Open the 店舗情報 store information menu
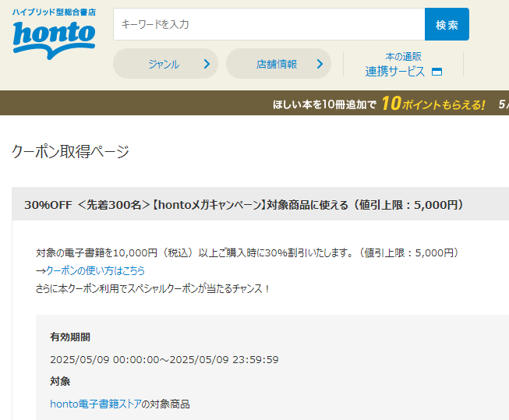509x420 pixels. tap(278, 64)
